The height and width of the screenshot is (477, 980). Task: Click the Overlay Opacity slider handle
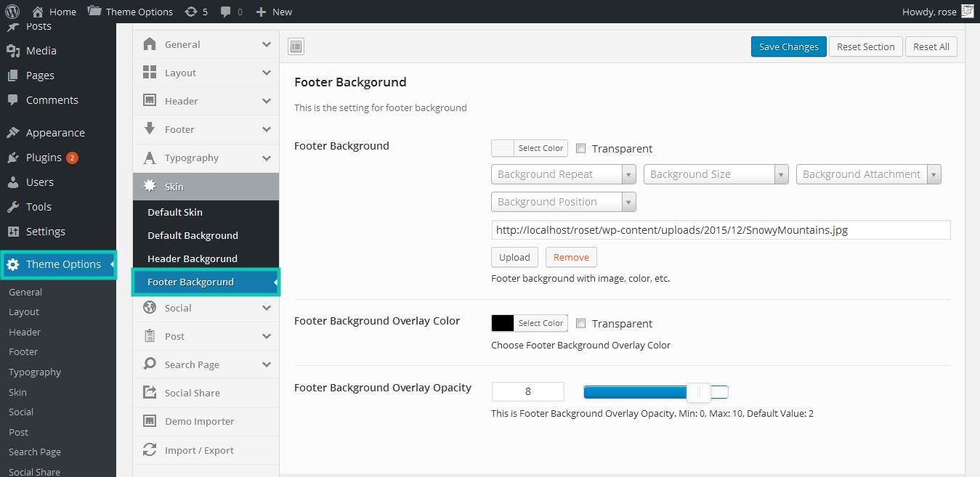(x=698, y=393)
